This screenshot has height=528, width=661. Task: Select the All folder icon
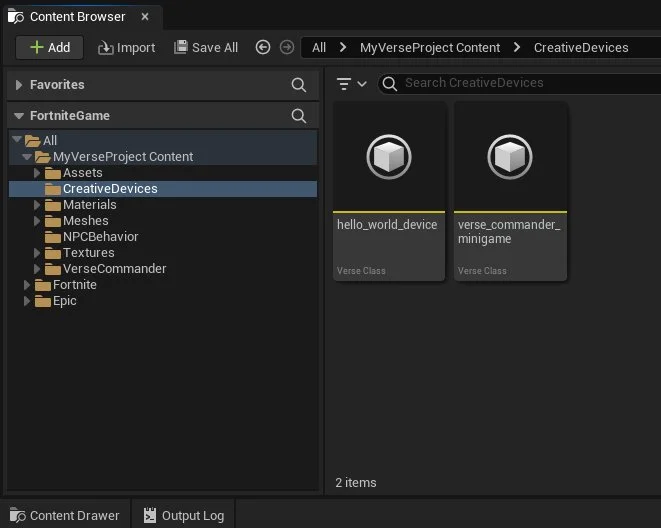[x=32, y=141]
